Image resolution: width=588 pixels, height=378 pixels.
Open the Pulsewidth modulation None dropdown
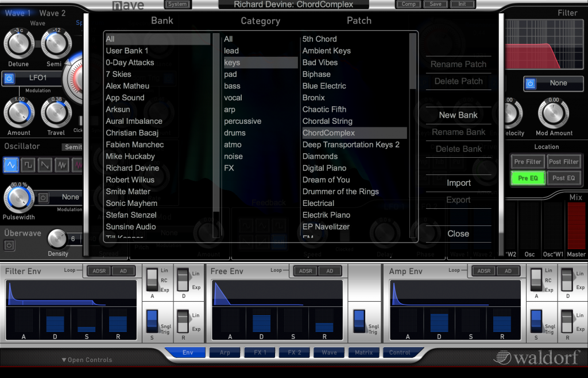point(70,197)
